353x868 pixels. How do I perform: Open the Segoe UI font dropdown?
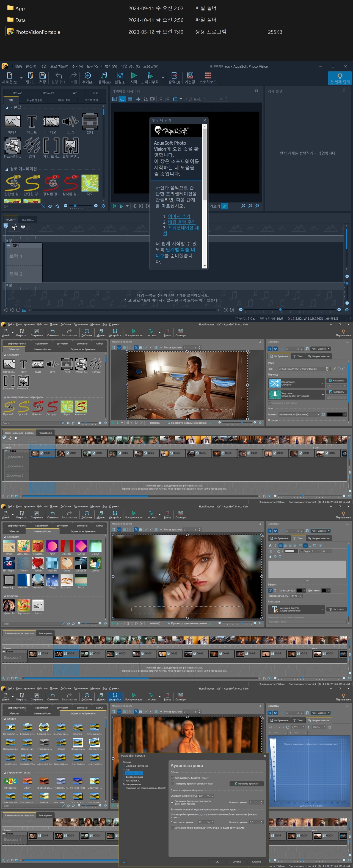point(310,551)
